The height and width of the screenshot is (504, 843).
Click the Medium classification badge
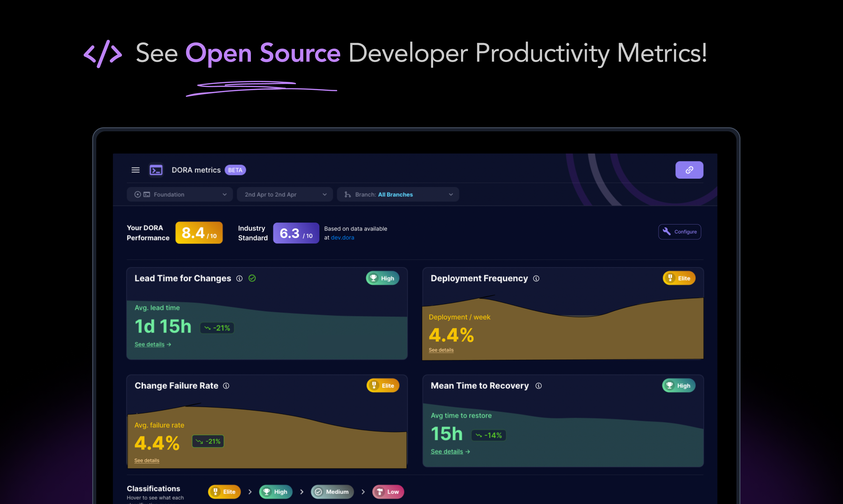(x=332, y=492)
